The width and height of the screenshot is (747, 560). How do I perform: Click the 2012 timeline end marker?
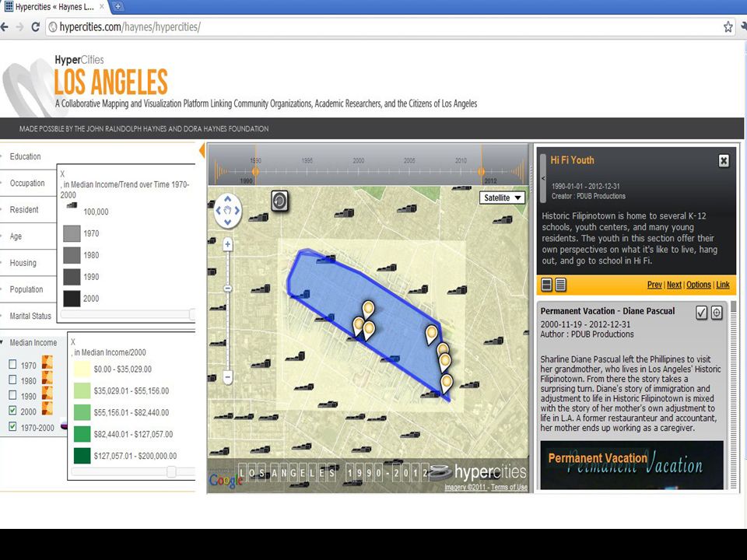481,171
